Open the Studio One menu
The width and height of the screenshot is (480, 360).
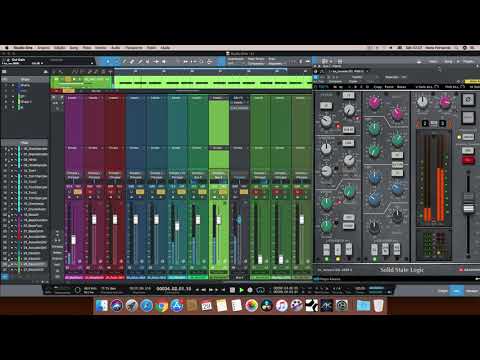click(23, 48)
